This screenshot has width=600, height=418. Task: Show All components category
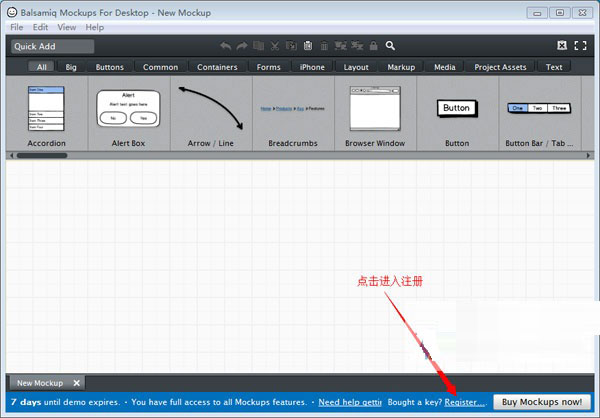click(x=42, y=67)
